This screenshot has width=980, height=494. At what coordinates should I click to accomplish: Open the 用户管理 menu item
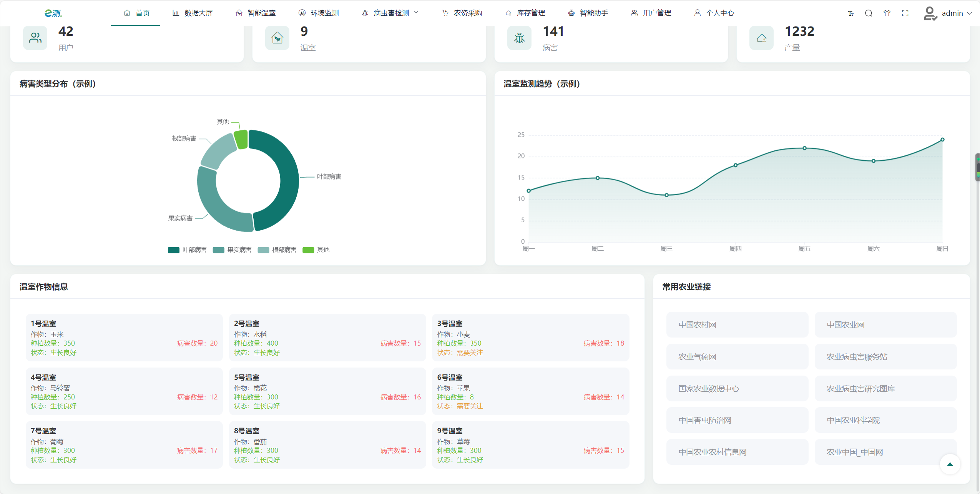(x=651, y=13)
